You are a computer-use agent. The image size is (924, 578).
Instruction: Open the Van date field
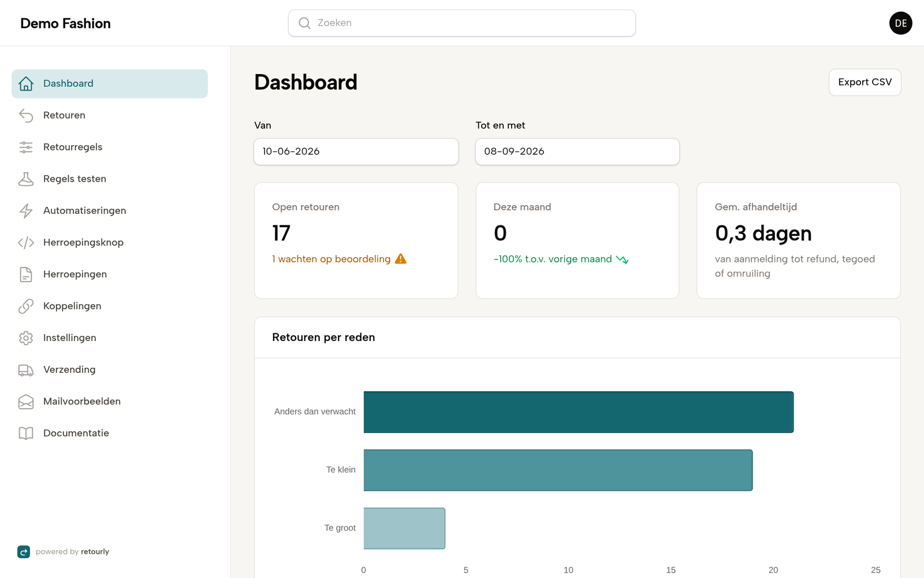(x=356, y=151)
